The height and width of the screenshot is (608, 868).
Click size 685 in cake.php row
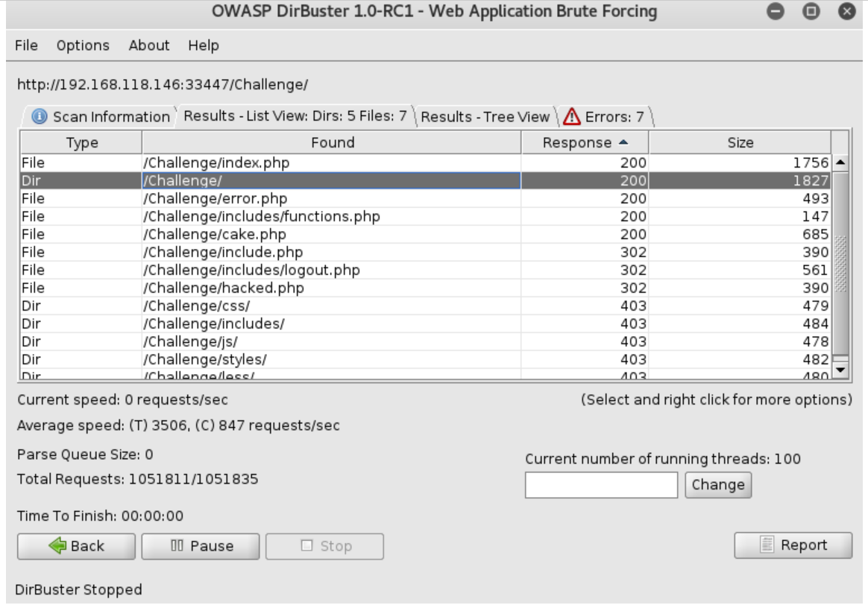click(815, 234)
